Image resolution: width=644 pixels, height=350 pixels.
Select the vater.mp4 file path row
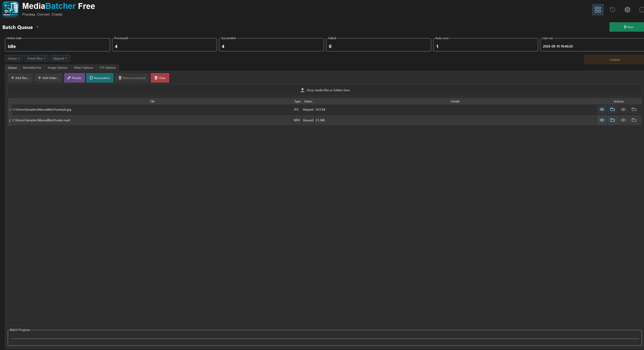coord(152,120)
